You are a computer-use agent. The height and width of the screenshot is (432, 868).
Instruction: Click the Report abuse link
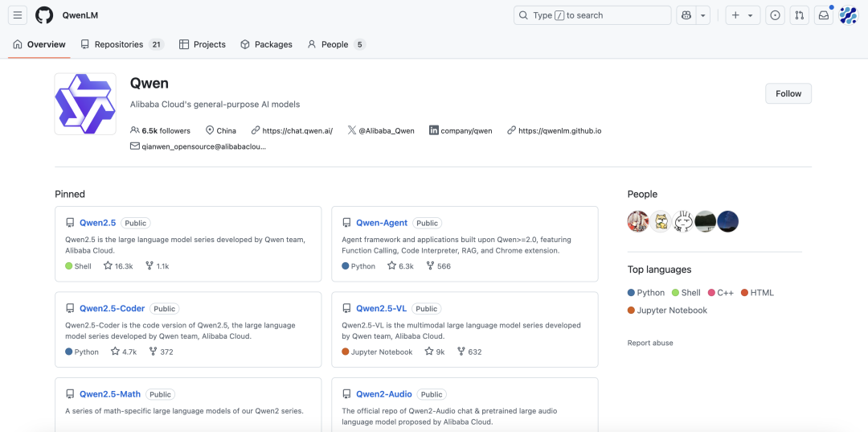click(650, 343)
